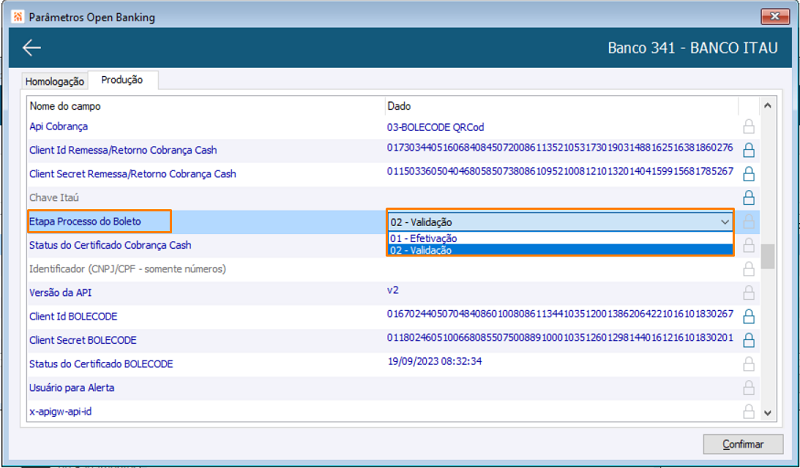Select the Versão da API field name
Screen dimensions: 800x468
pyautogui.click(x=60, y=292)
